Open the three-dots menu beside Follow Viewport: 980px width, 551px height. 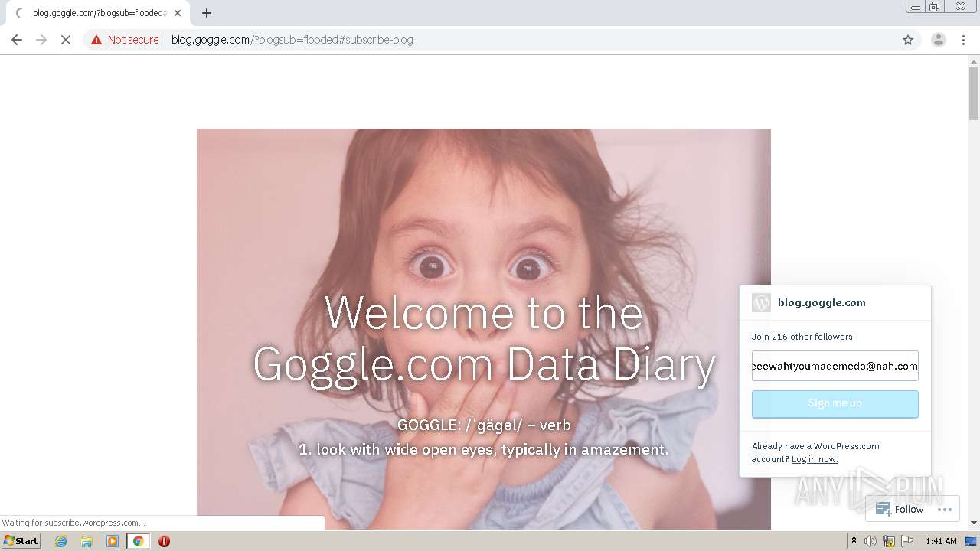(944, 509)
